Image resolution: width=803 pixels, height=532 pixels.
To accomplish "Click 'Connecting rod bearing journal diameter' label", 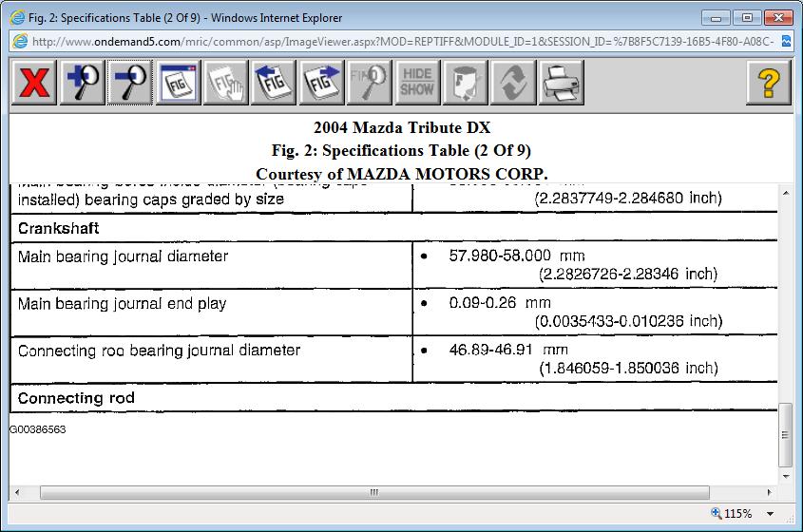I will (x=160, y=351).
